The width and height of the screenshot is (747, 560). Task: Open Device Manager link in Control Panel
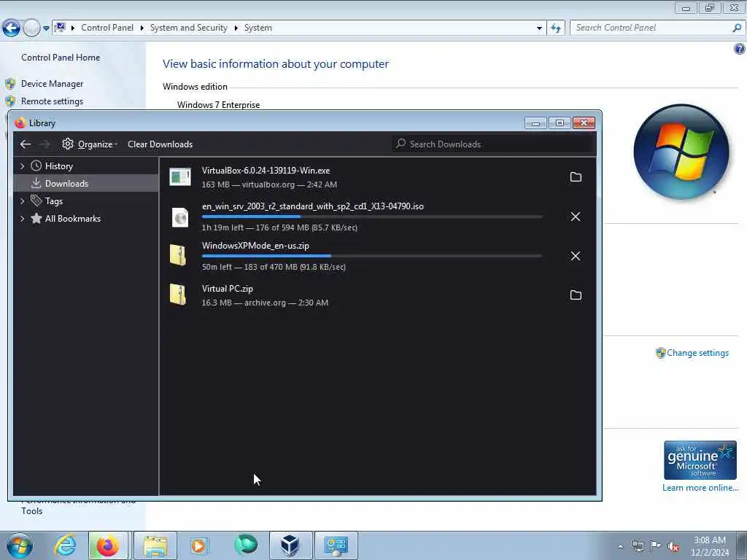click(x=52, y=84)
